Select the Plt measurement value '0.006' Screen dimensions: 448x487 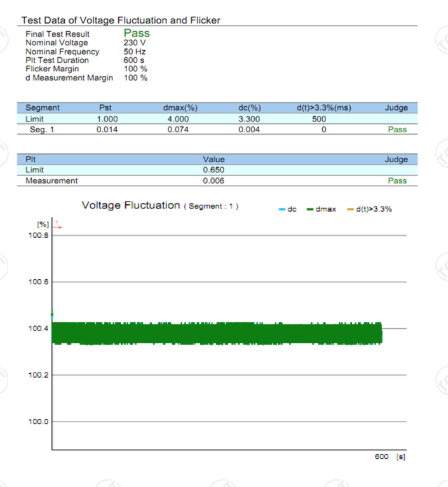[214, 181]
